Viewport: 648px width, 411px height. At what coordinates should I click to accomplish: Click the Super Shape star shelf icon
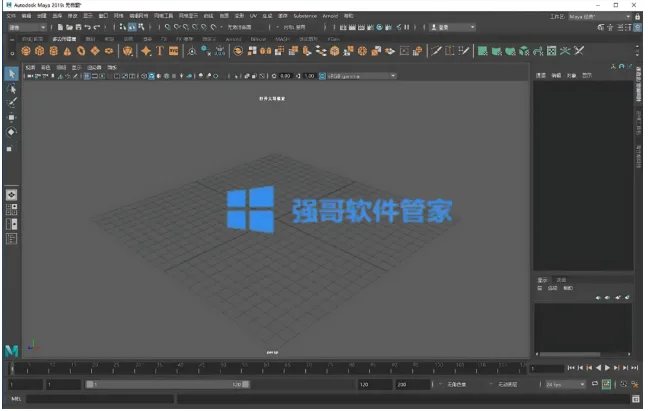(146, 51)
